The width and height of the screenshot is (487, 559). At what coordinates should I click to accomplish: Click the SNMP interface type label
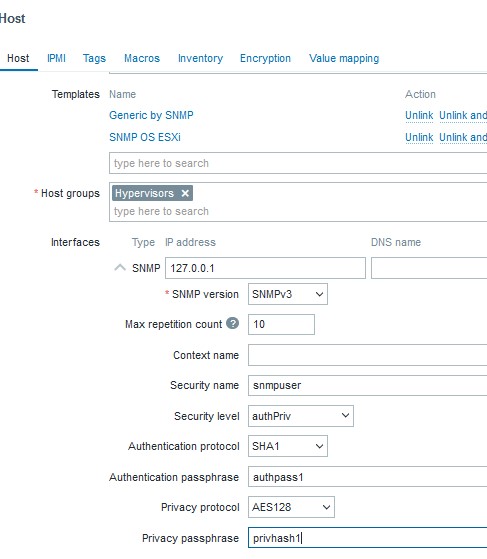[146, 268]
